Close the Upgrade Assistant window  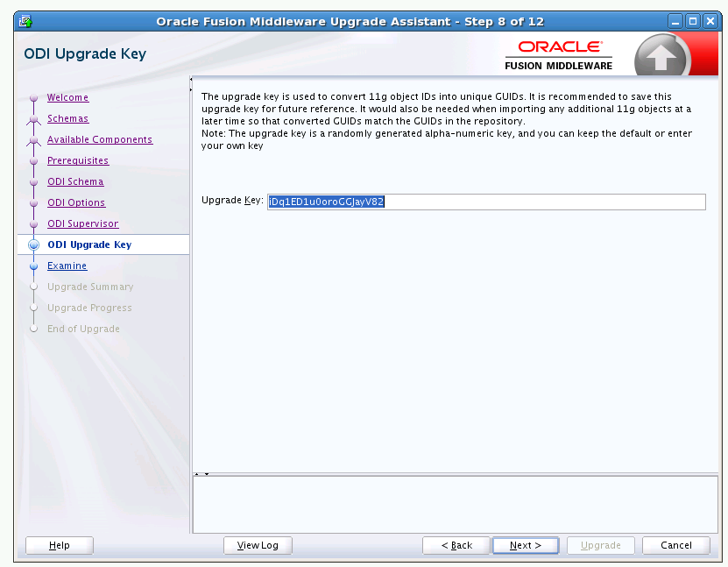tap(710, 21)
